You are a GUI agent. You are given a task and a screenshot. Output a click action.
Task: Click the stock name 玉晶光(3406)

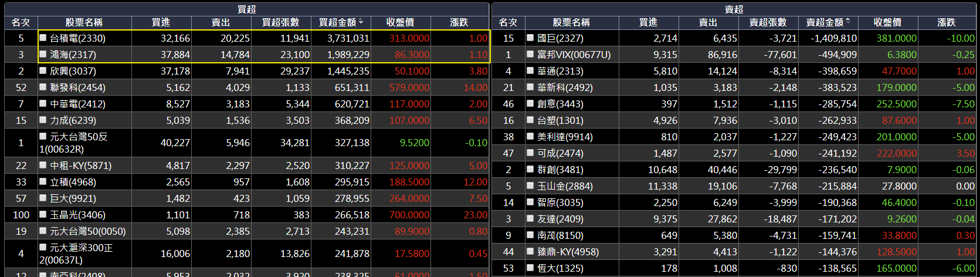point(77,215)
